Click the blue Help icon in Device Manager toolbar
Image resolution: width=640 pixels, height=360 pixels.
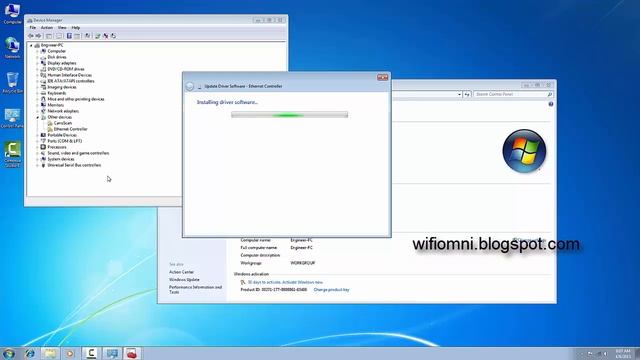(x=69, y=36)
